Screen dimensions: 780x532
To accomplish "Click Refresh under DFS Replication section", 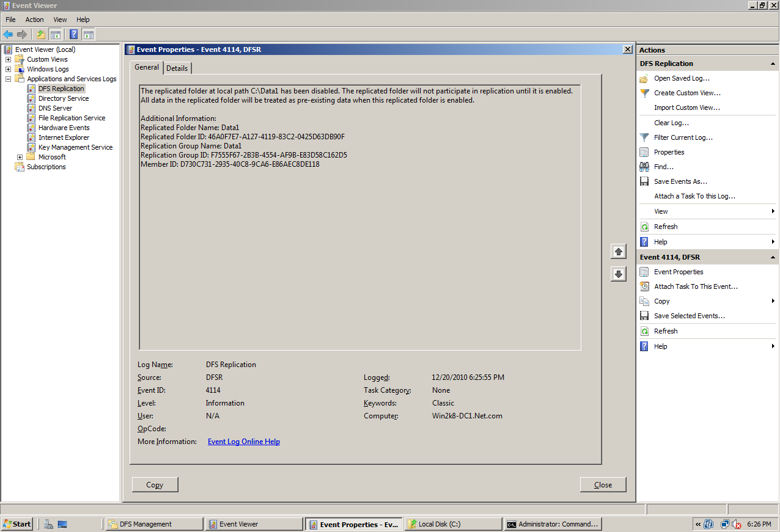I will 666,227.
